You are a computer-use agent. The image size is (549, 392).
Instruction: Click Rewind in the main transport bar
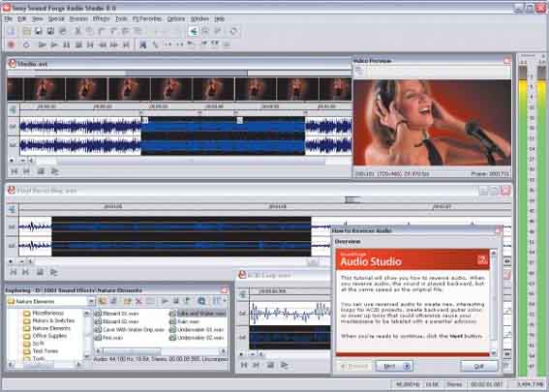coord(103,45)
